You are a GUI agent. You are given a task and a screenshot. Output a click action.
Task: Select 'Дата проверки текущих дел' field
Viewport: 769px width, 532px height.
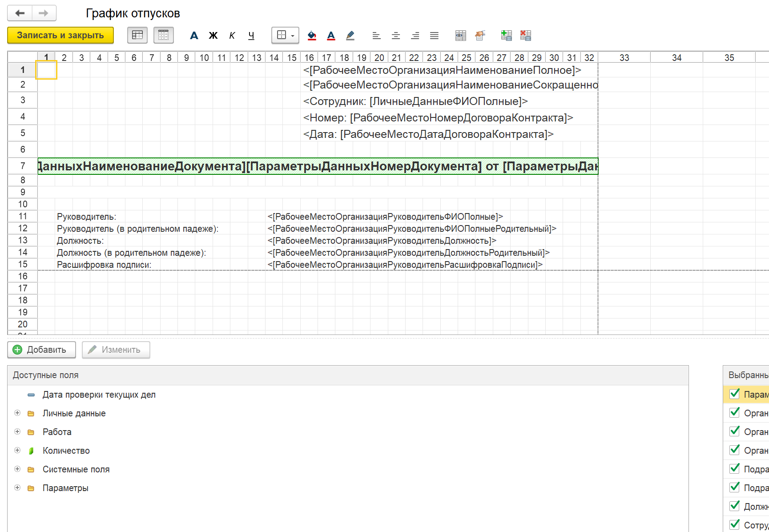point(99,395)
